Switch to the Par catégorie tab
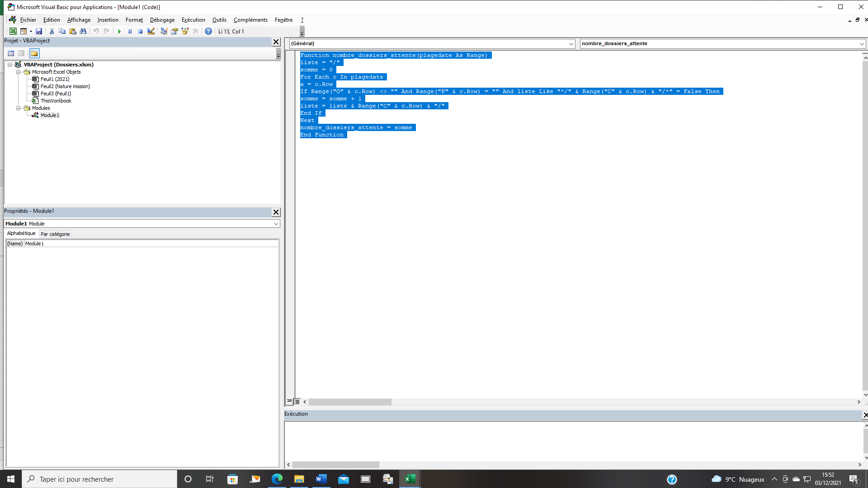Screen dimensions: 868x488 [55, 234]
